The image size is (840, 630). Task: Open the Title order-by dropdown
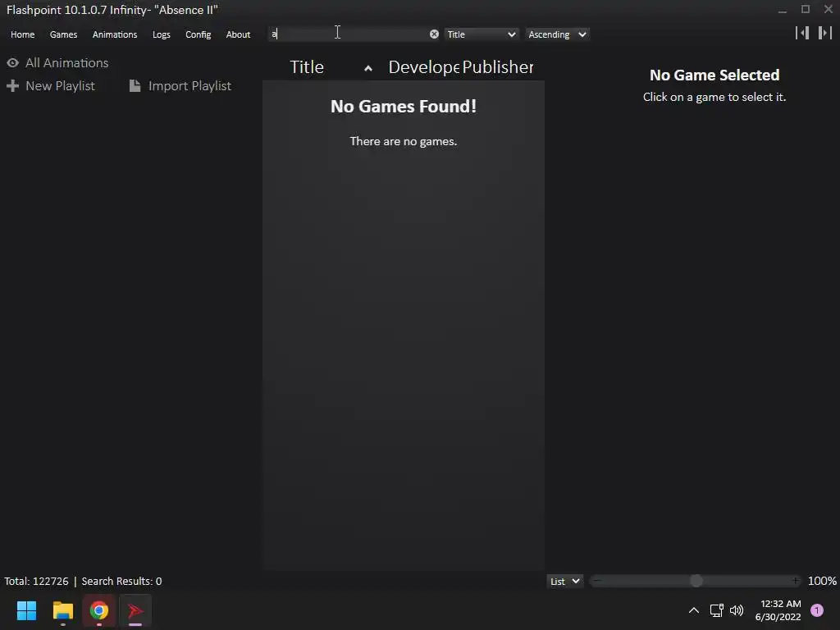coord(481,34)
